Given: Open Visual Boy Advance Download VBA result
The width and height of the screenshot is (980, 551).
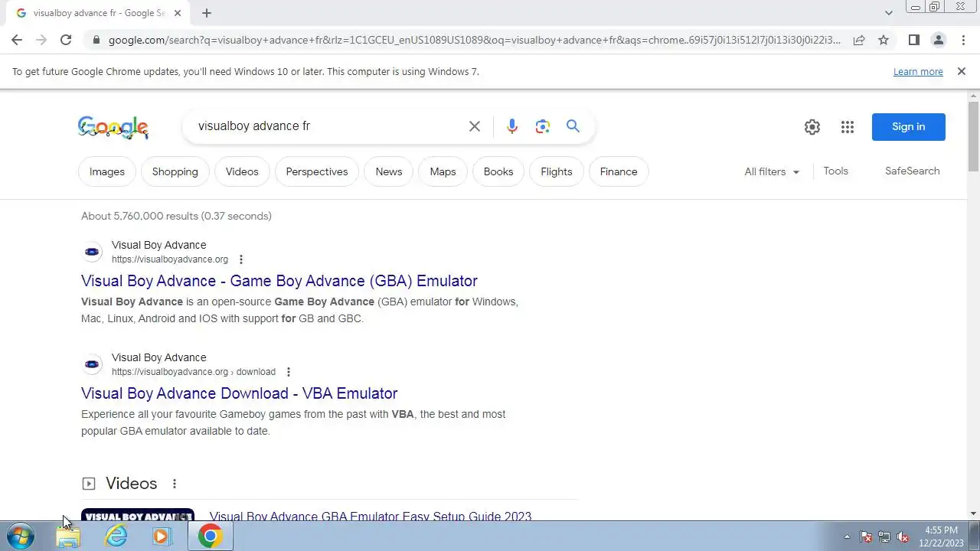Looking at the screenshot, I should tap(240, 393).
